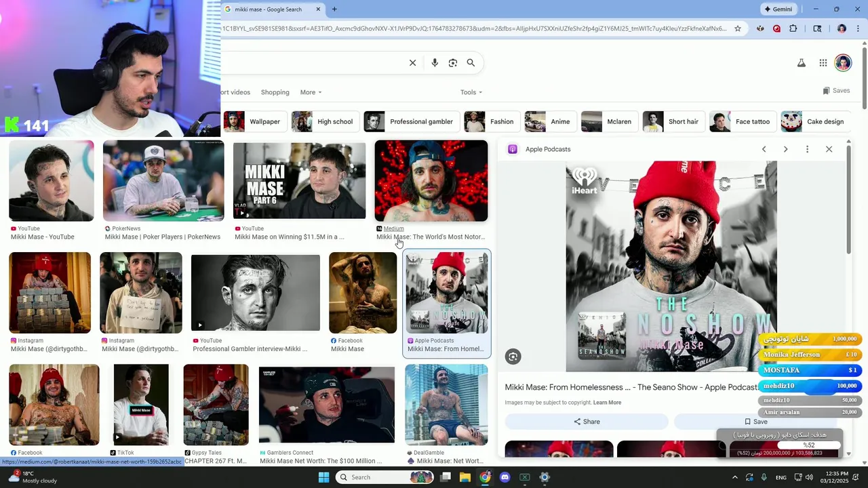This screenshot has width=868, height=488.
Task: Open Google Lens search by image
Action: [x=453, y=63]
